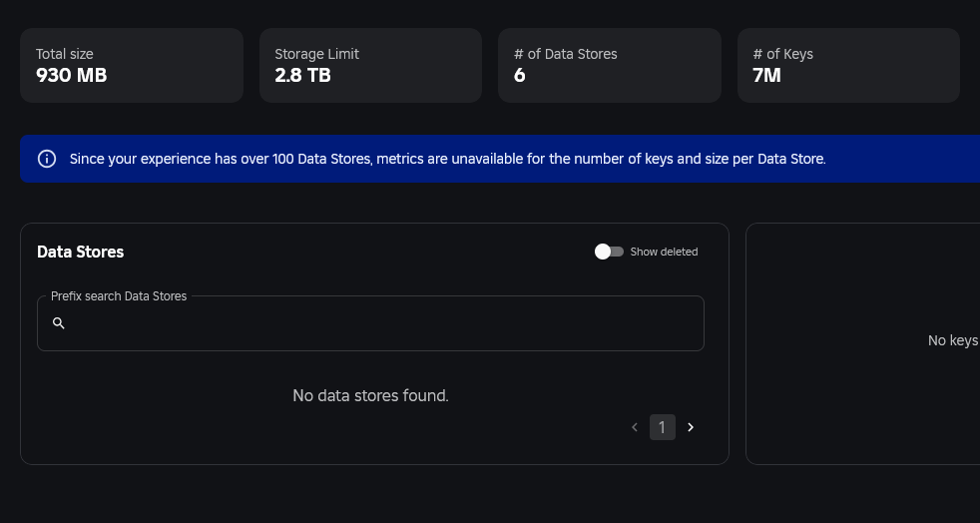Image resolution: width=980 pixels, height=523 pixels.
Task: Click the 'No keys' text in right panel
Action: [954, 340]
